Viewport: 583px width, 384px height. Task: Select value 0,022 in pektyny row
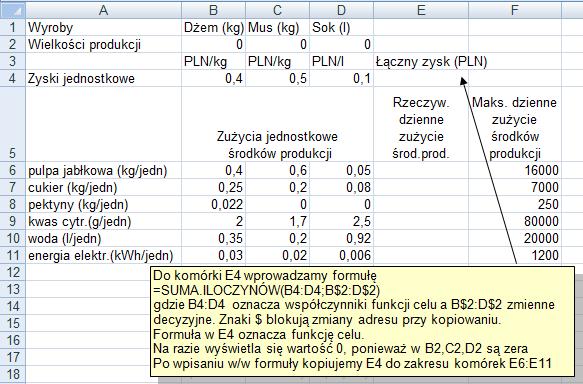tap(213, 204)
